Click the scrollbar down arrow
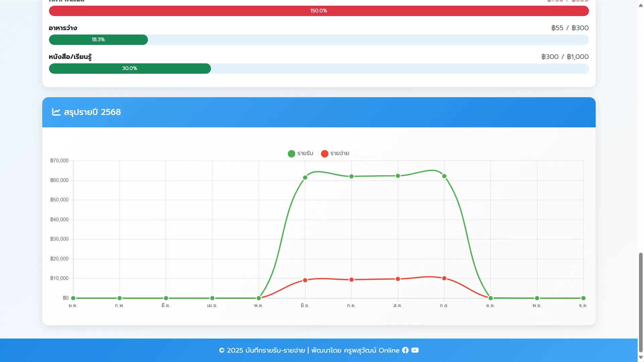Viewport: 644px width, 362px height. pos(641,357)
